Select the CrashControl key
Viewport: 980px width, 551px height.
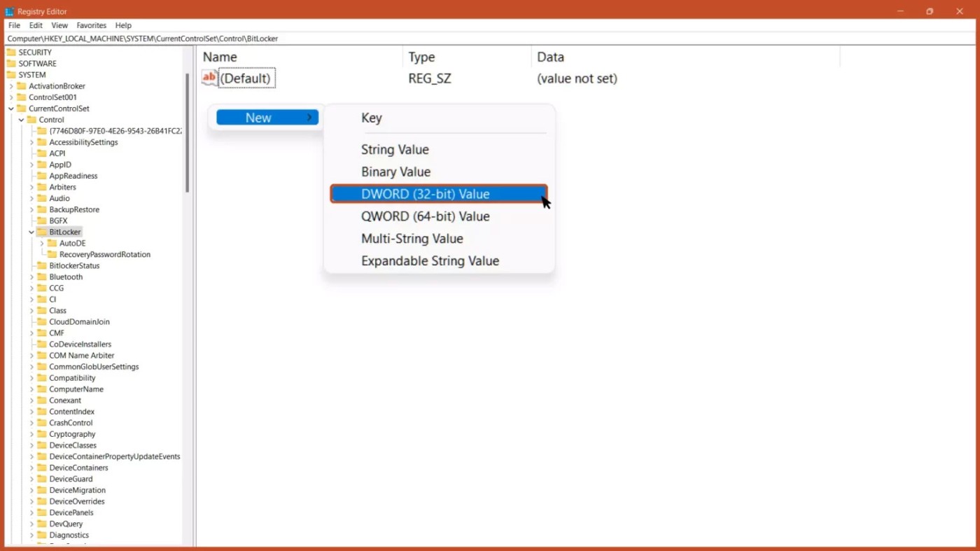pos(71,423)
